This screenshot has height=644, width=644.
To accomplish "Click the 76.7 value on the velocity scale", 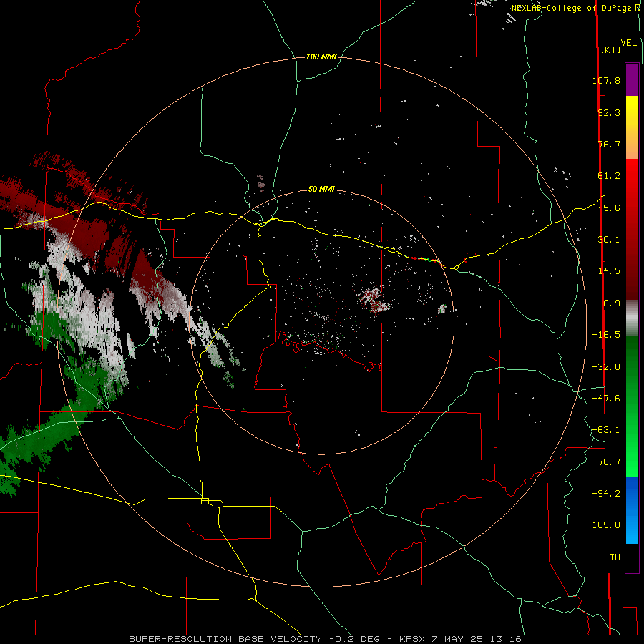I will 609,144.
